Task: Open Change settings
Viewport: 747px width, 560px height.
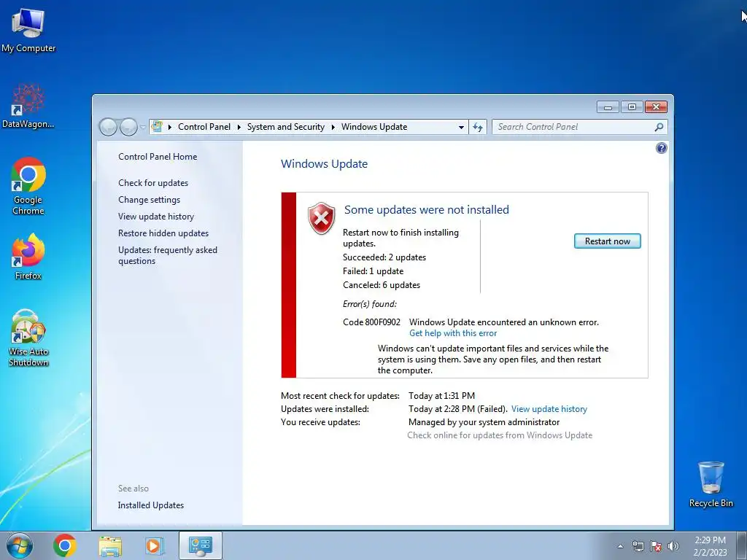Action: [149, 200]
